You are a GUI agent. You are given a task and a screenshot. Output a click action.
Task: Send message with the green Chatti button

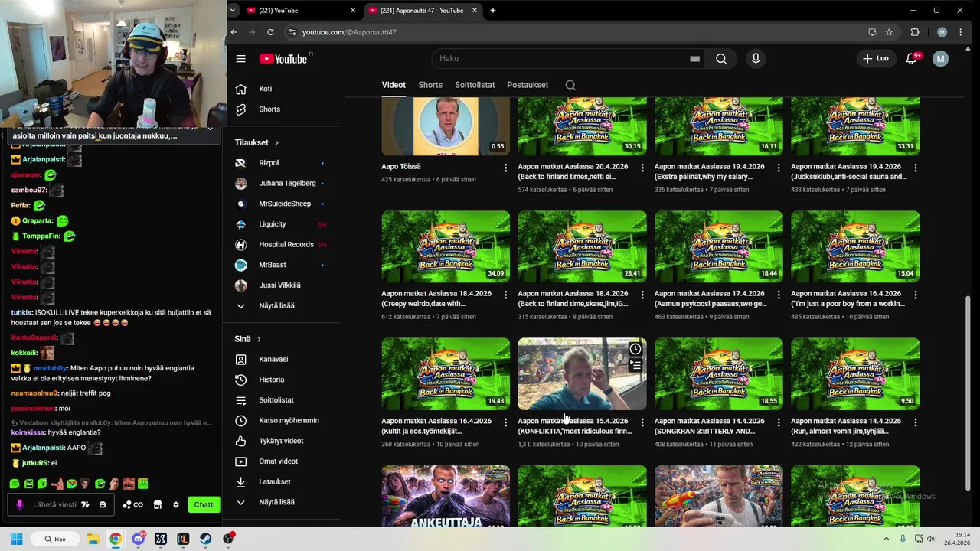204,504
